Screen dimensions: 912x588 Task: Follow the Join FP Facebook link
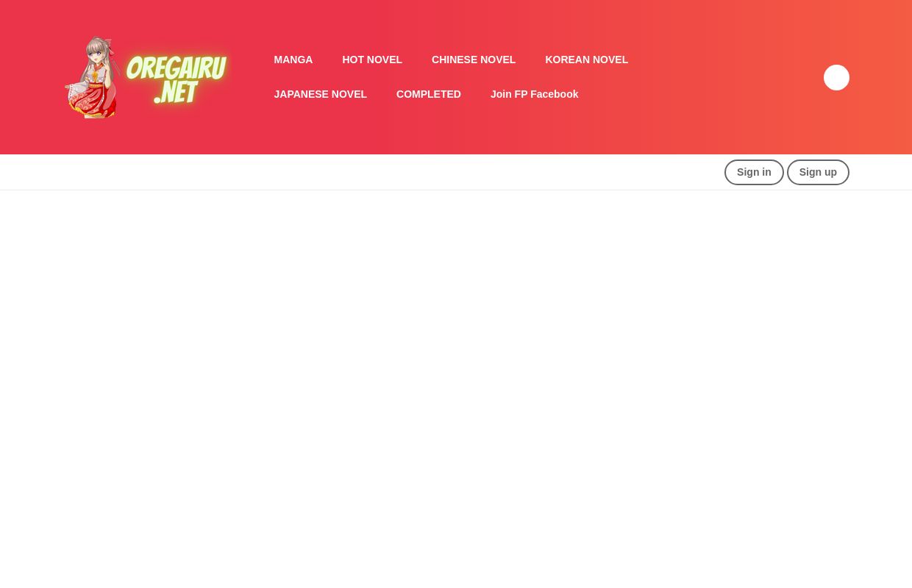[534, 94]
